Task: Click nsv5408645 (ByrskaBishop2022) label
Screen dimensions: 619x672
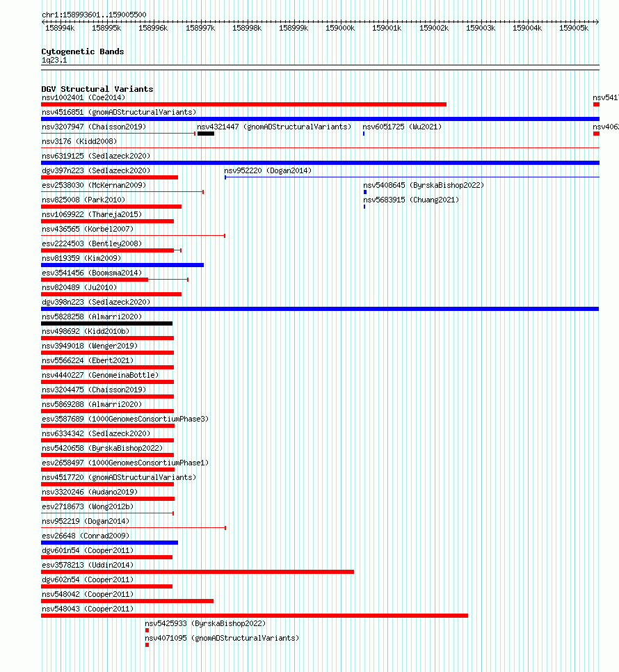Action: 424,185
